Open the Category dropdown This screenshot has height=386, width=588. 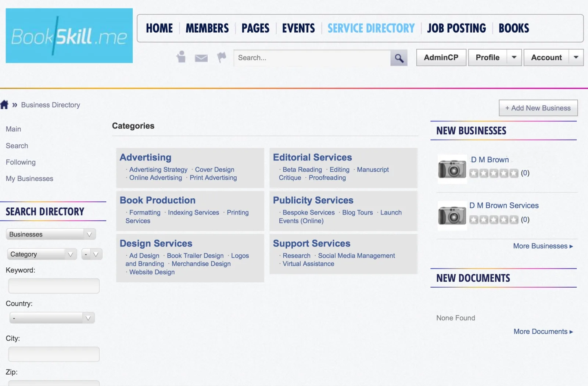[42, 254]
